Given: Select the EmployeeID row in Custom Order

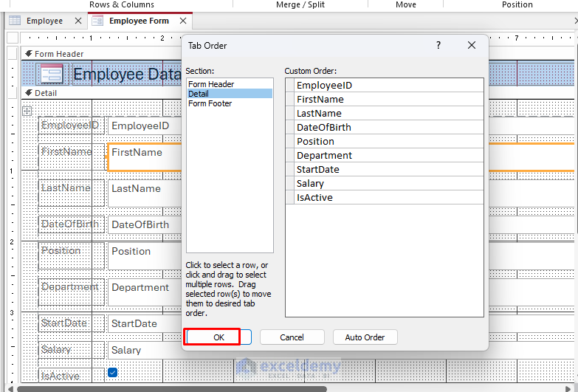Looking at the screenshot, I should pos(385,85).
